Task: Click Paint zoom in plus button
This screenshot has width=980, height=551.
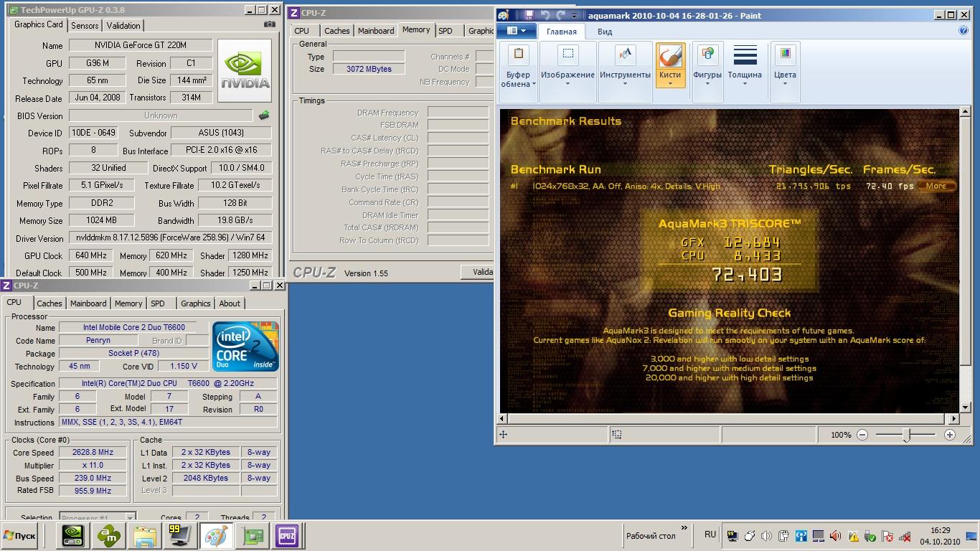Action: (x=950, y=435)
